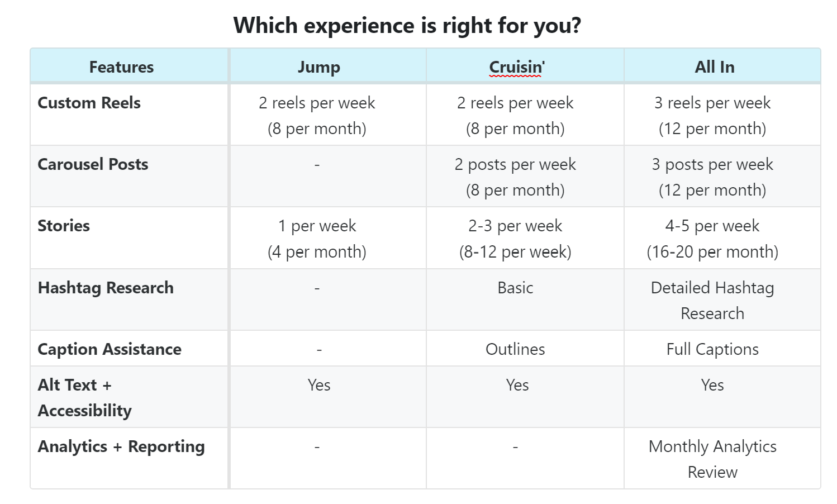Viewport: 837px width, 504px height.
Task: Select the Hashtag Research row label
Action: click(x=106, y=288)
